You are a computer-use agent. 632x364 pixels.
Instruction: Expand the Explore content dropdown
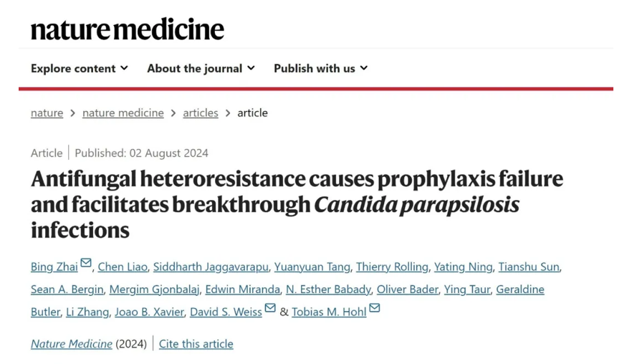coord(79,68)
